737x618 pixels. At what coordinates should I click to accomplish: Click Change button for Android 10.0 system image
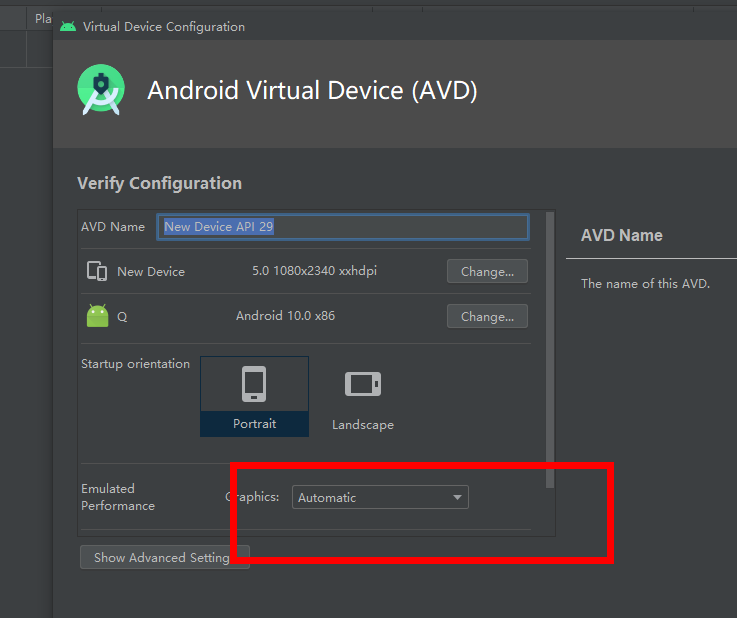coord(487,316)
